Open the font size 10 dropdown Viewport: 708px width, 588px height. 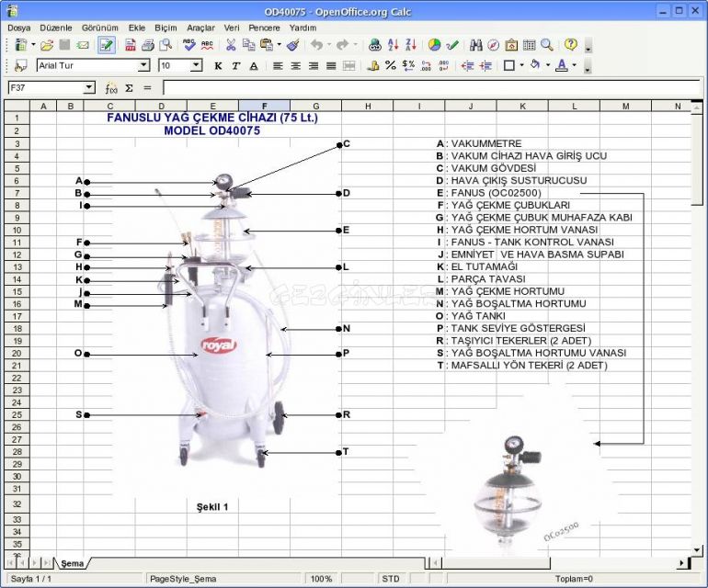[196, 65]
